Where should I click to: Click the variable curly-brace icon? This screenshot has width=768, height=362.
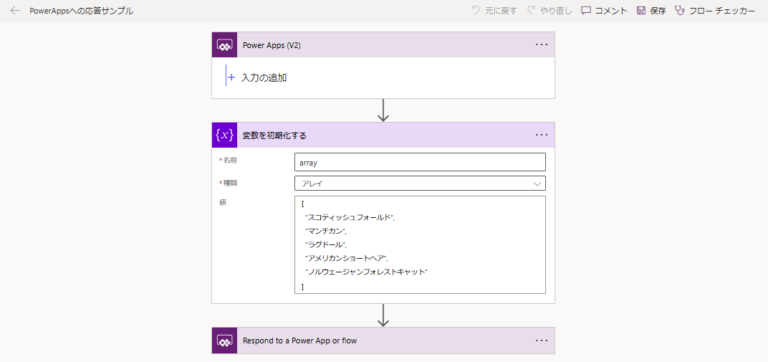pyautogui.click(x=224, y=135)
